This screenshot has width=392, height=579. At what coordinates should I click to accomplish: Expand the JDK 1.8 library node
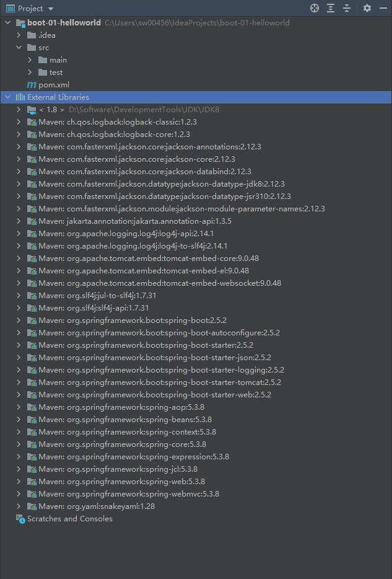pos(19,110)
